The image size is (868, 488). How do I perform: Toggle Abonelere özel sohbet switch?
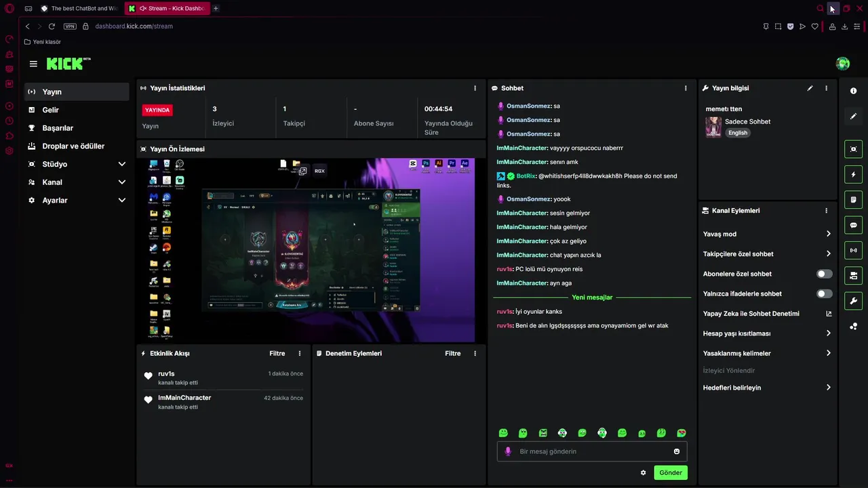click(825, 274)
